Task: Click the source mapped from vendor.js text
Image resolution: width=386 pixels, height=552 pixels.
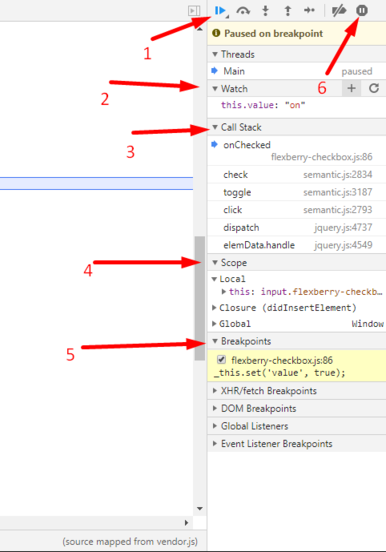Action: pos(130,541)
